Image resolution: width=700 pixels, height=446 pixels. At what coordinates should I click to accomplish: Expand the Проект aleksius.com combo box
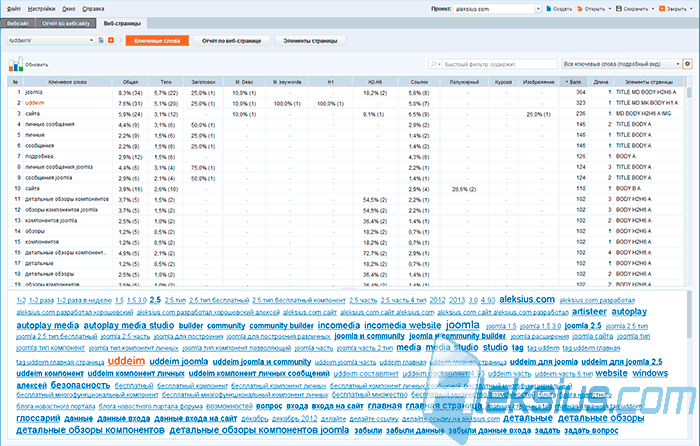pyautogui.click(x=538, y=8)
